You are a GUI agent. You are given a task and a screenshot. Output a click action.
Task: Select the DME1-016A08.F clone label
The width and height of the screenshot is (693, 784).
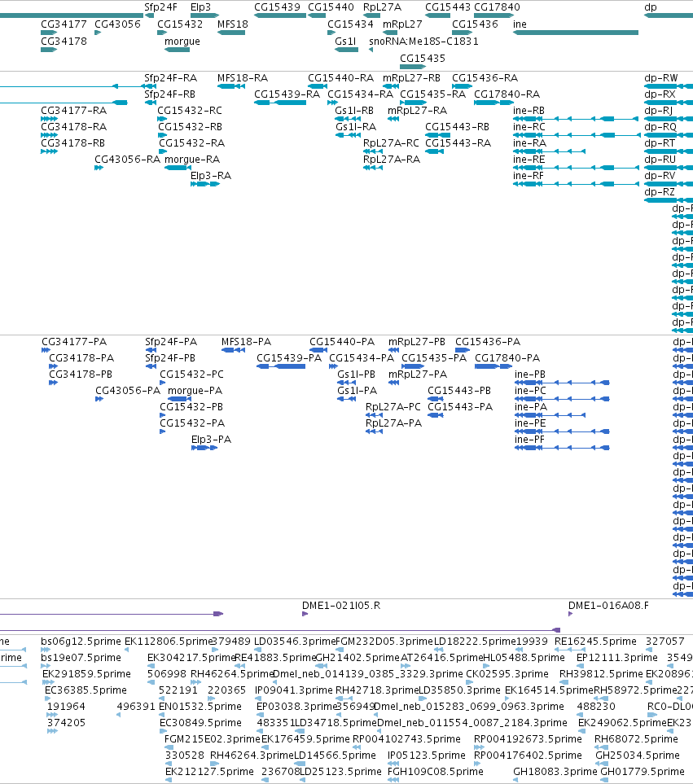point(608,606)
